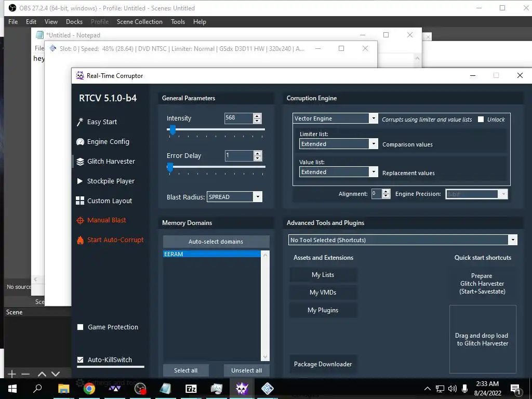Open the OBS File menu
This screenshot has height=399, width=532.
pos(13,22)
